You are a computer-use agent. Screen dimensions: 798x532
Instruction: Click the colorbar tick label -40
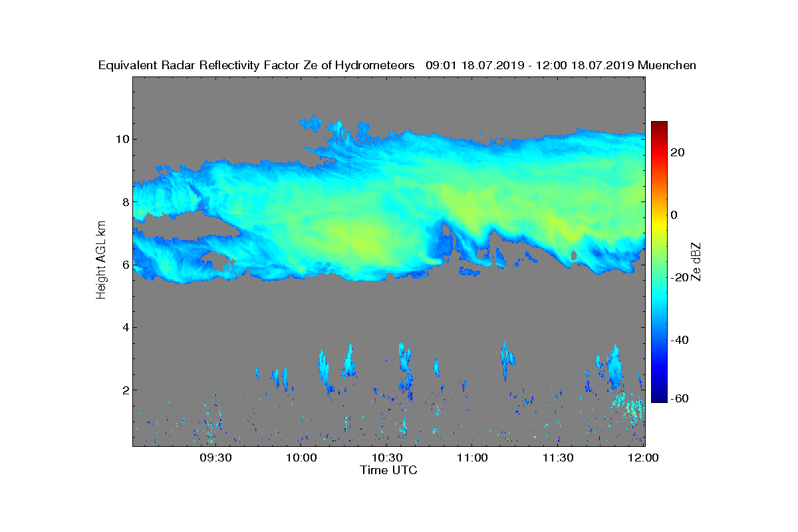[681, 340]
